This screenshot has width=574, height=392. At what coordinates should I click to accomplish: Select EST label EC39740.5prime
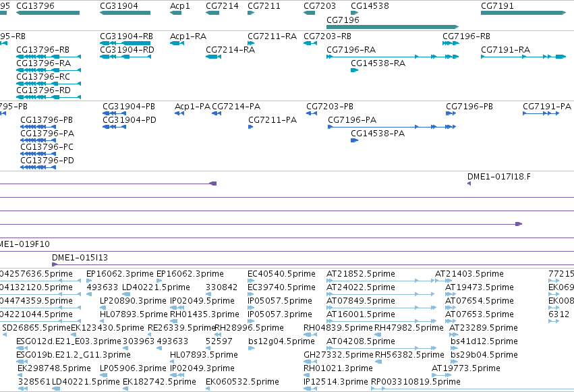(x=281, y=287)
